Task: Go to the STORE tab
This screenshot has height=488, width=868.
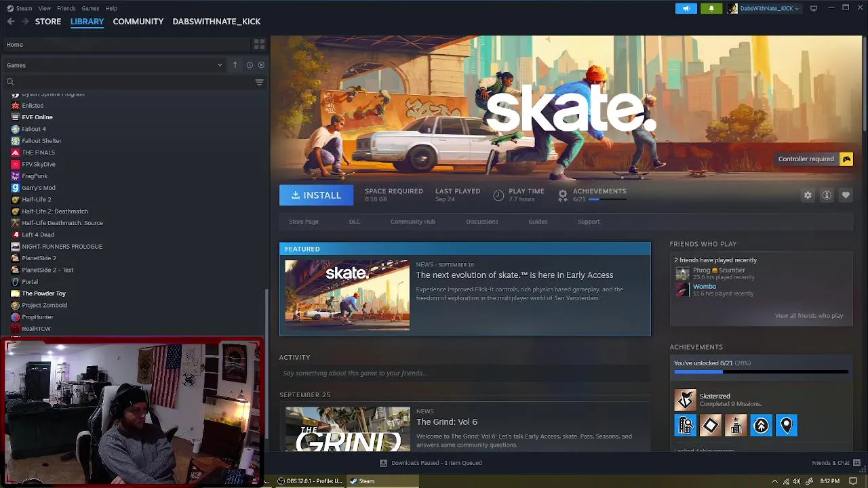Action: tap(48, 22)
